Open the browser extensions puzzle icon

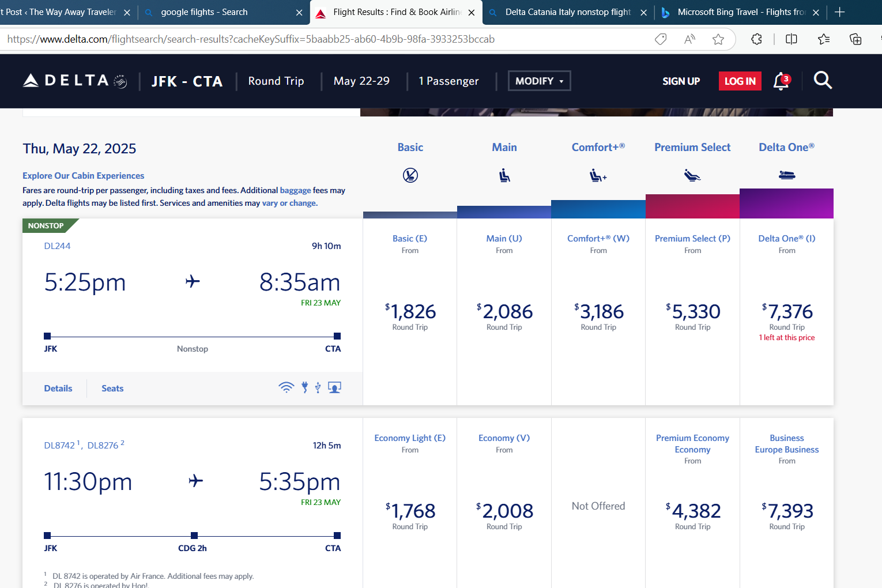(756, 39)
